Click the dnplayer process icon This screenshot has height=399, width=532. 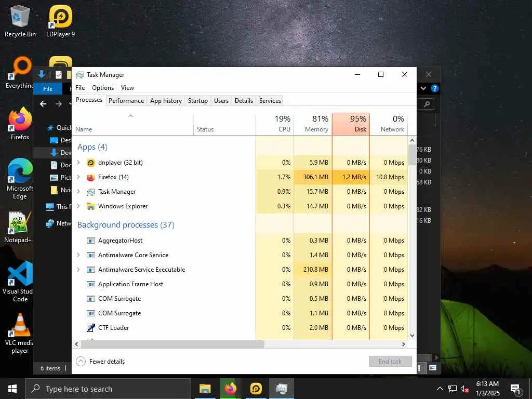click(x=90, y=163)
